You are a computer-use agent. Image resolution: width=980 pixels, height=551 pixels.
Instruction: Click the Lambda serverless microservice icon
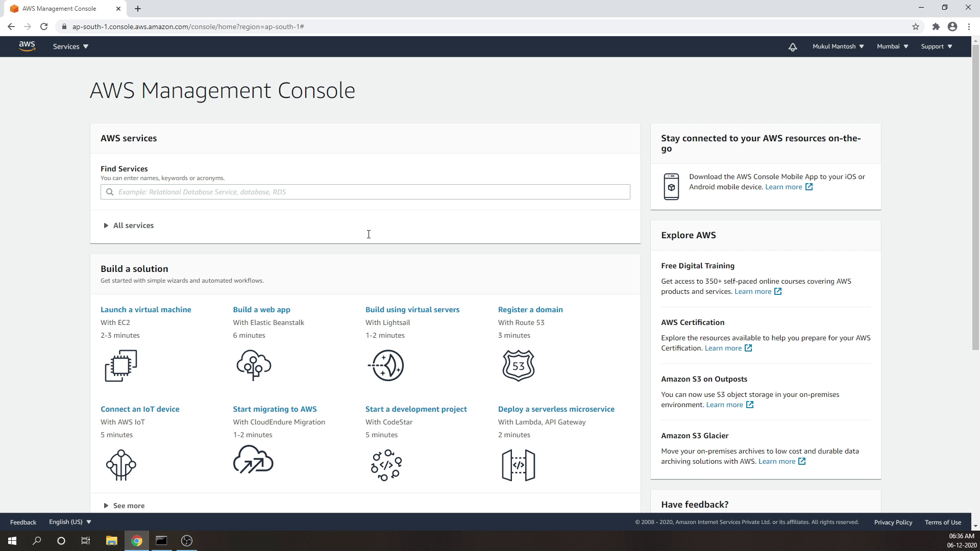pos(518,464)
